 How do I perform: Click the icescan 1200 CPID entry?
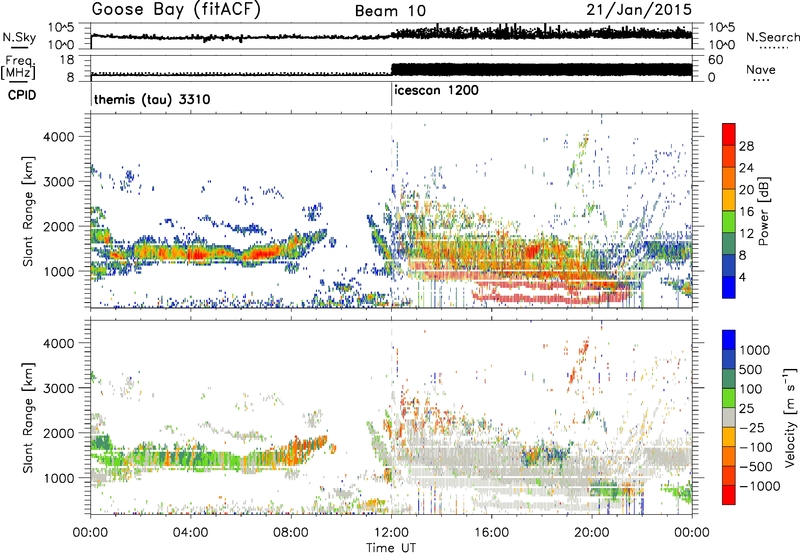(x=436, y=90)
